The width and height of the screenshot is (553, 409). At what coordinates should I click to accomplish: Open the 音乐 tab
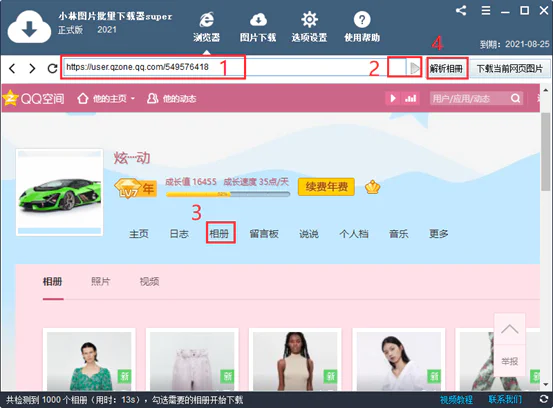click(x=399, y=234)
